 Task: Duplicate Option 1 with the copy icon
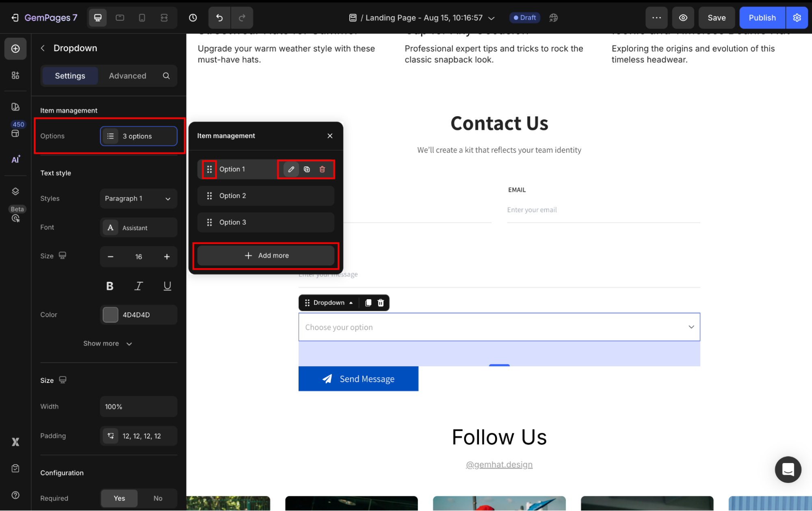[x=307, y=169]
